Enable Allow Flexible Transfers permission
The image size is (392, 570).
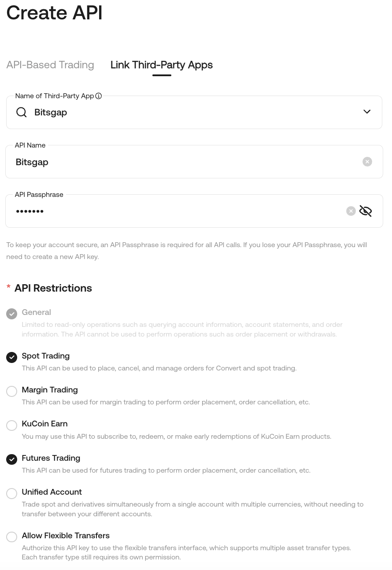[x=12, y=537]
